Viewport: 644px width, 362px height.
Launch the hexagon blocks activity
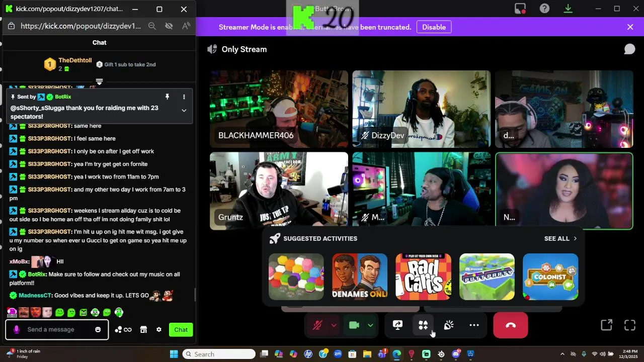coord(296,277)
